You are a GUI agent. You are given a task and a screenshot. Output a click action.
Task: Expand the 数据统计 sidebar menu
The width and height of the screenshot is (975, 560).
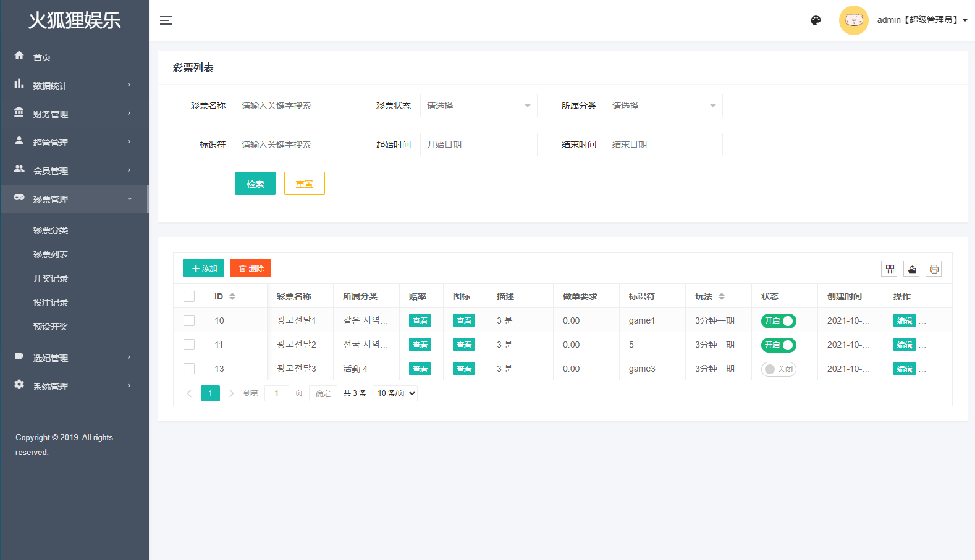coord(74,85)
